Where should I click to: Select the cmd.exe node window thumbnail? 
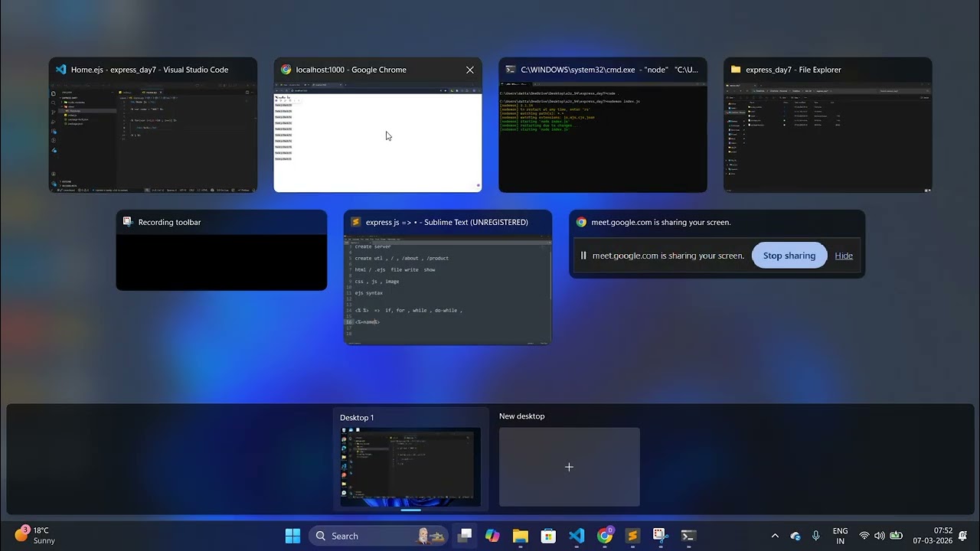pos(603,125)
